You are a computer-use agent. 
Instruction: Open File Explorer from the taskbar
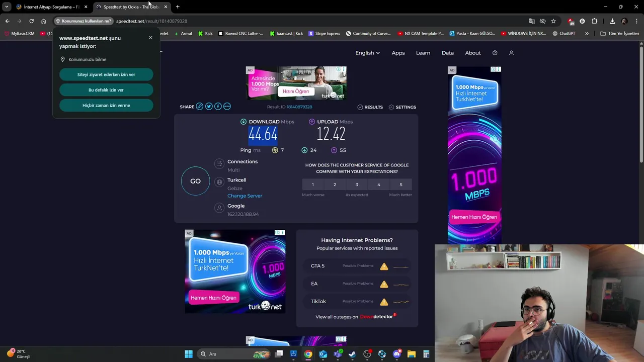[411, 354]
